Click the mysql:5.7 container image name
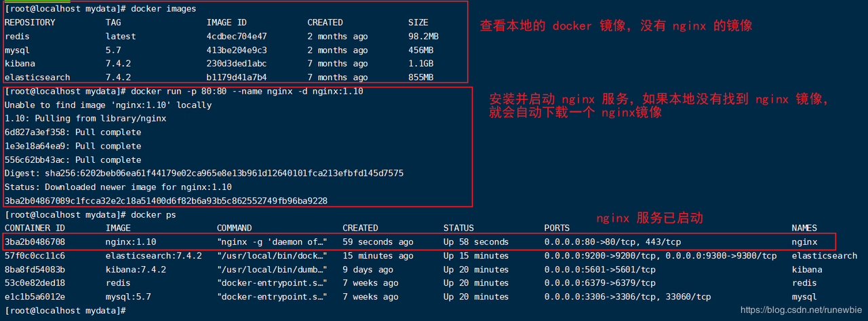 pos(128,297)
